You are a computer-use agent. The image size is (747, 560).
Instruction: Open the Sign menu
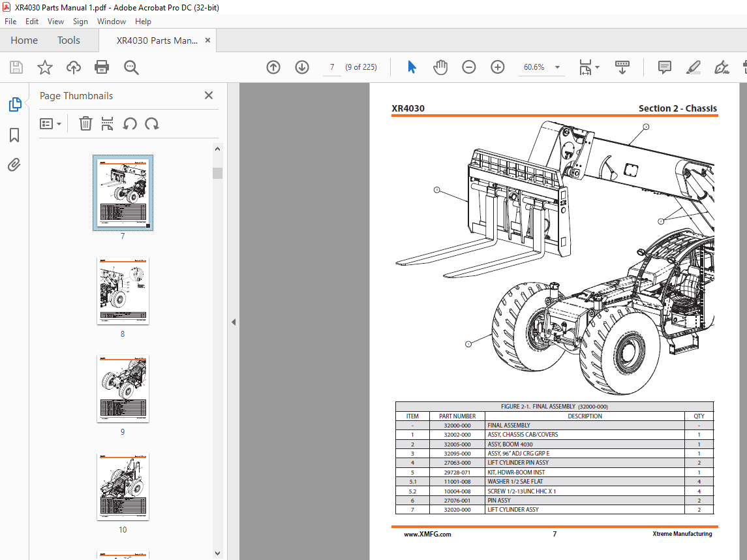coord(80,22)
